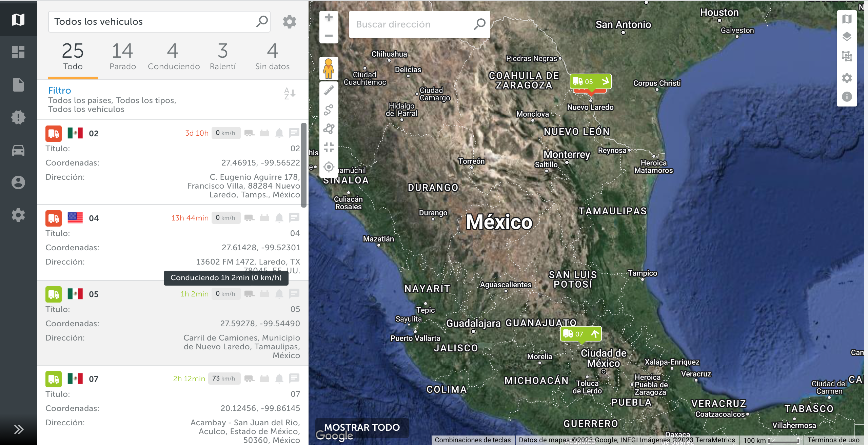Center map on my location target
This screenshot has height=445, width=868.
pyautogui.click(x=329, y=167)
